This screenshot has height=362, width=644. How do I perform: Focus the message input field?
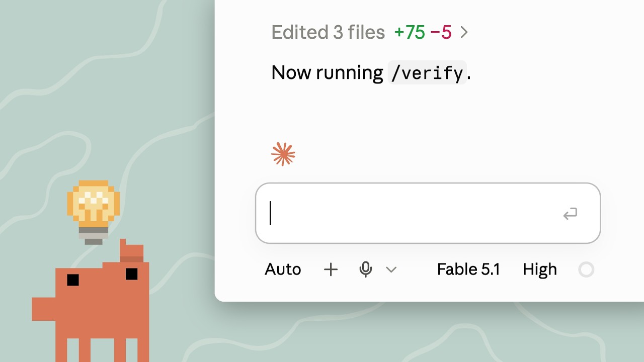pos(428,213)
